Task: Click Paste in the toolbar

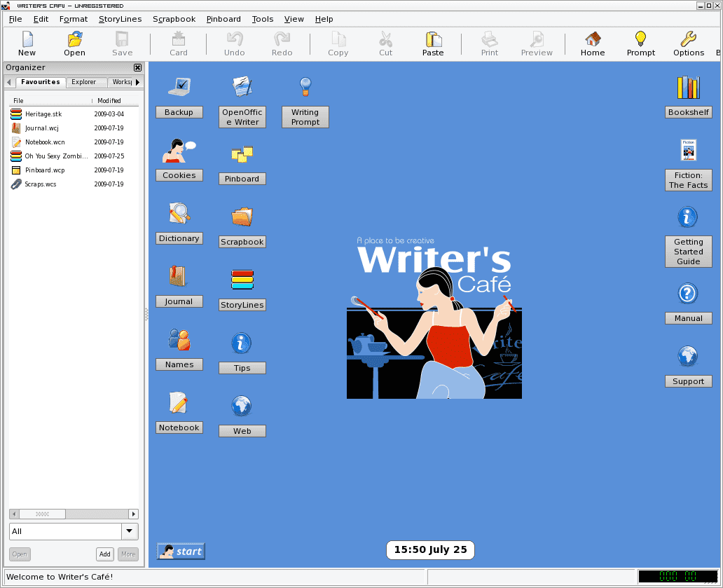Action: (433, 44)
